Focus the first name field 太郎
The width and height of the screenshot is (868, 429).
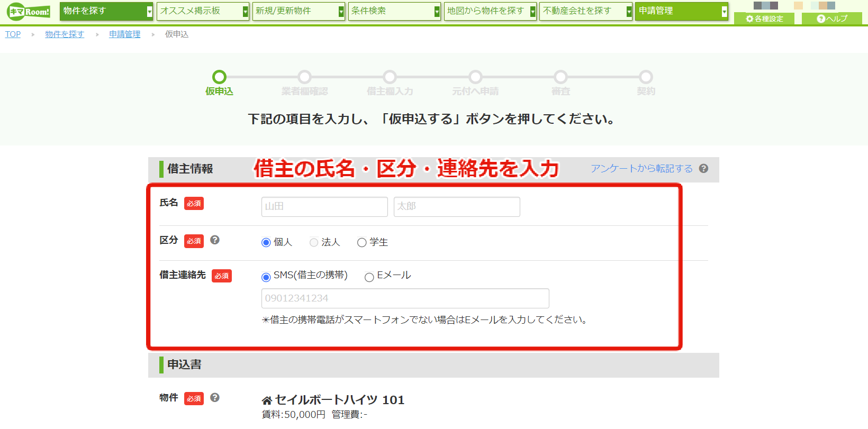(457, 206)
